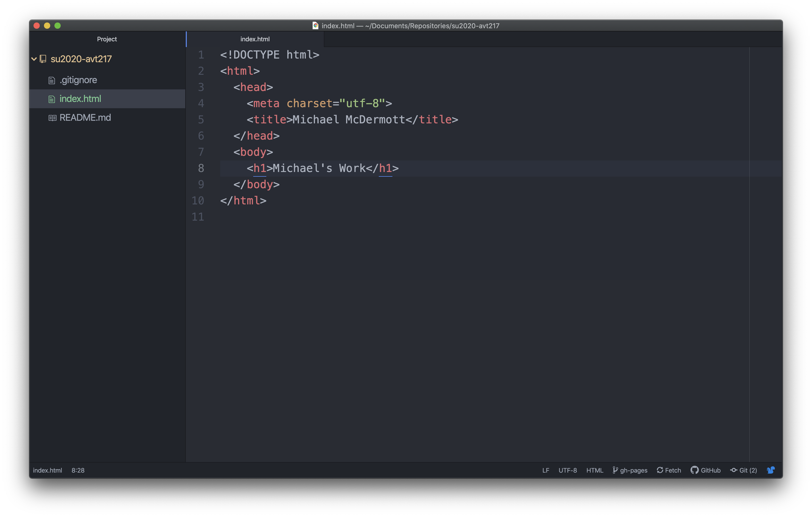Screen dimensions: 812x517
Task: Click the file icon in window title
Action: pos(316,26)
